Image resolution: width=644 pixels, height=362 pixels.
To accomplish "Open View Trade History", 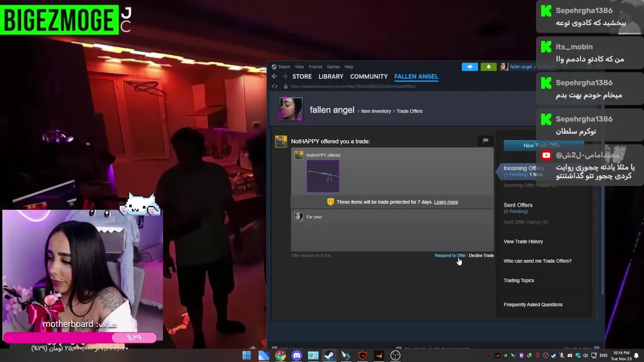I will tap(523, 241).
